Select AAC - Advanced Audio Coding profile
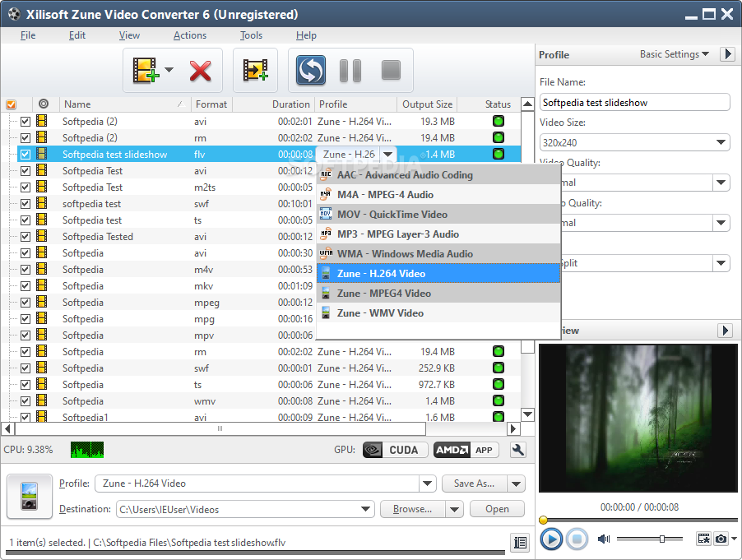This screenshot has width=742, height=560. [438, 175]
